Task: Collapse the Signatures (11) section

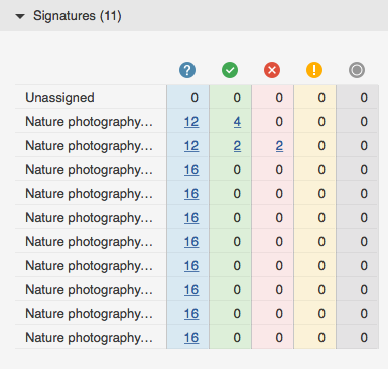Action: click(x=20, y=16)
